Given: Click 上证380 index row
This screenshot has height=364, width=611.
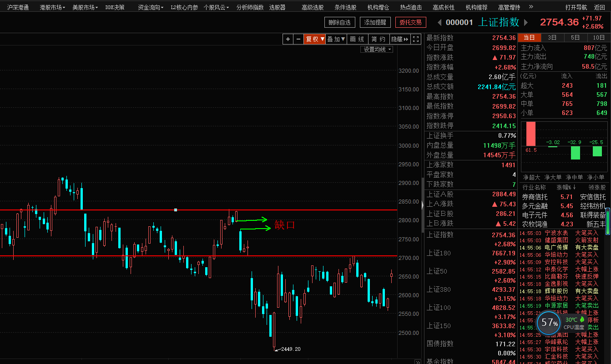Looking at the screenshot, I should pyautogui.click(x=471, y=294).
